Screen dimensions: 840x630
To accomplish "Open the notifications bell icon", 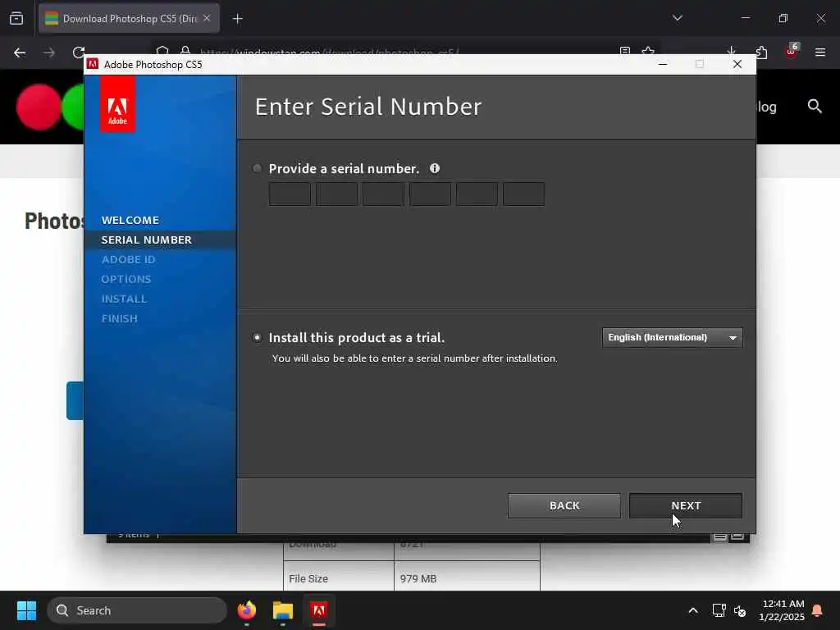I will click(x=817, y=610).
